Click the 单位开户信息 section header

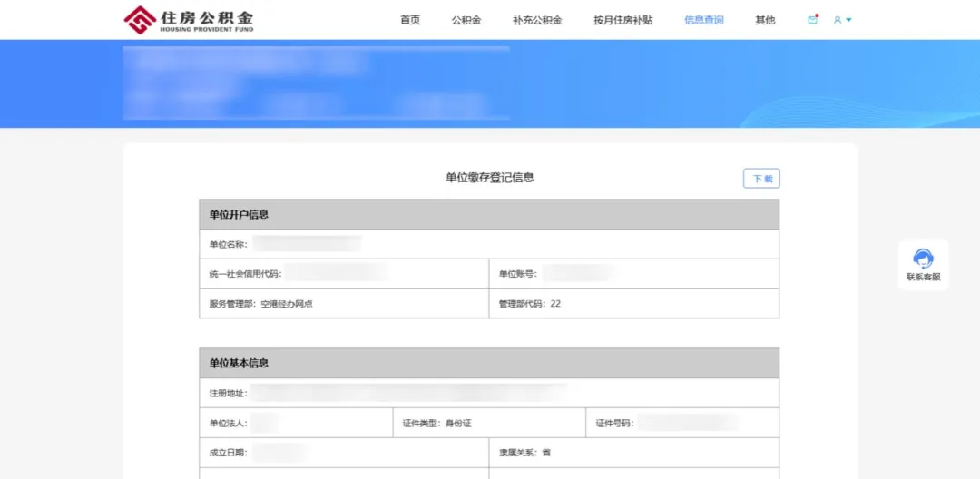(x=489, y=214)
